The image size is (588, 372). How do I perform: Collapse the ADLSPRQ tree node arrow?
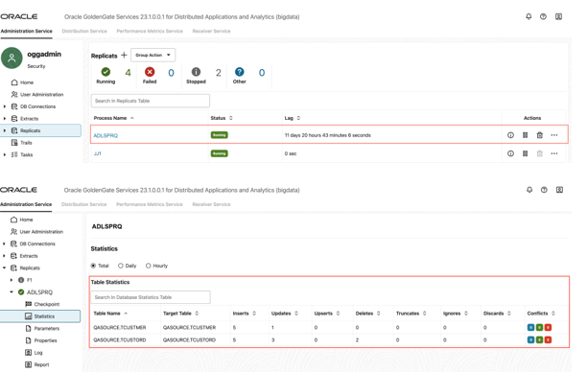coord(12,291)
